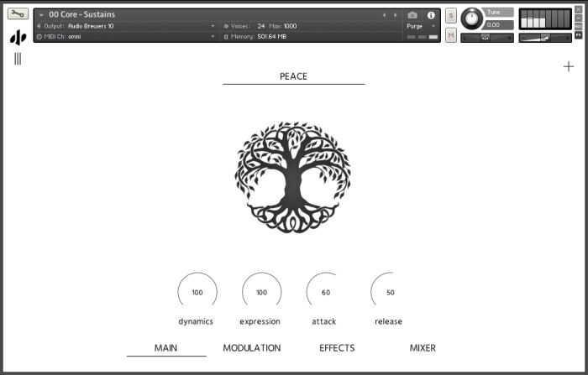Go to previous instrument with left arrow
The height and width of the screenshot is (375, 588).
[384, 15]
